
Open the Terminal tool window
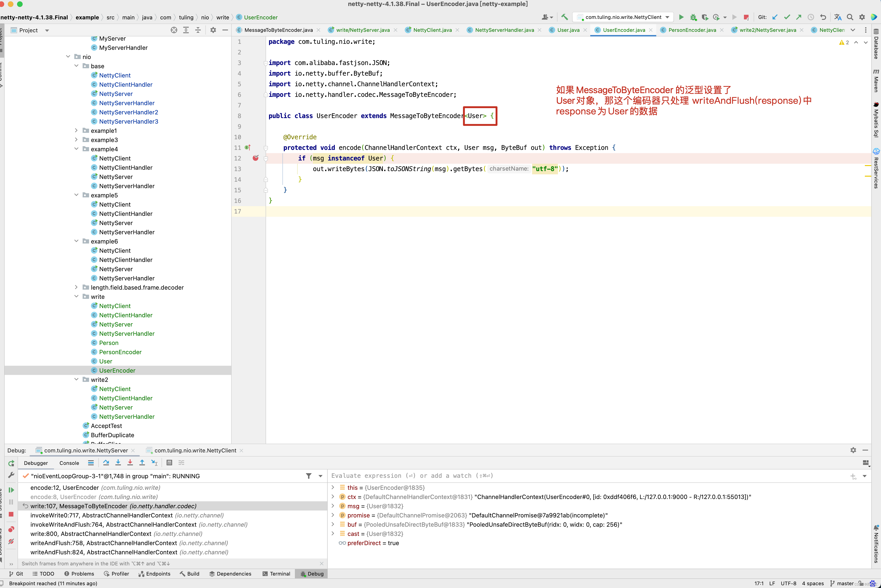click(x=276, y=574)
